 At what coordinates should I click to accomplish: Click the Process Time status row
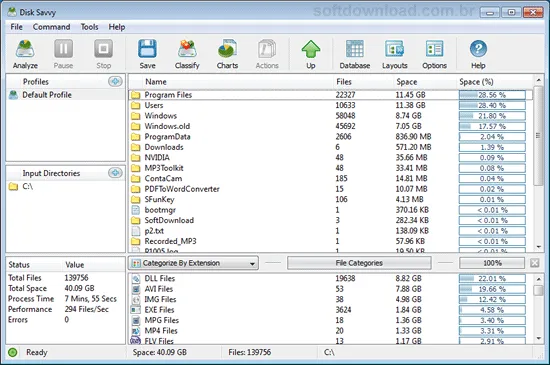65,299
